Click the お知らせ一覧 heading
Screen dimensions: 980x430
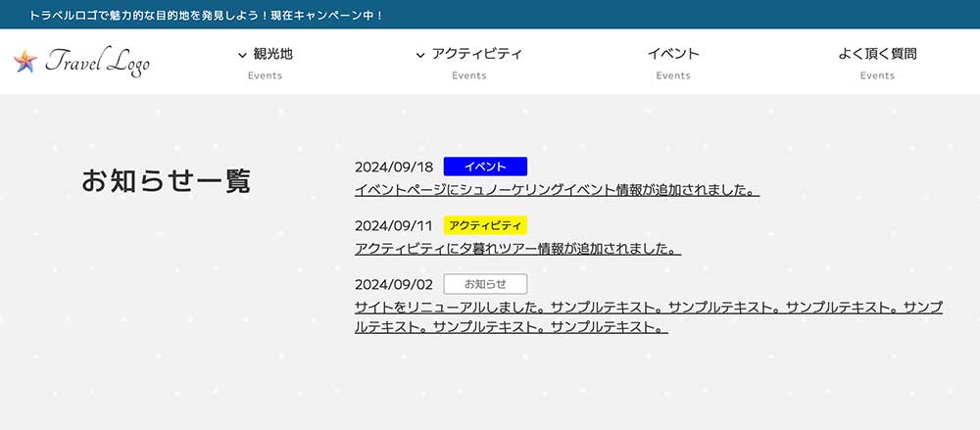click(x=167, y=180)
